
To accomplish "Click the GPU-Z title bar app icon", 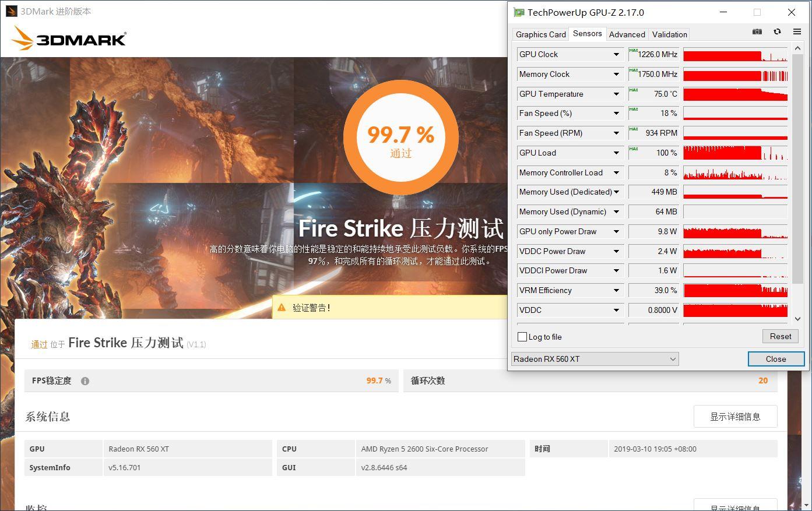I will (x=518, y=12).
